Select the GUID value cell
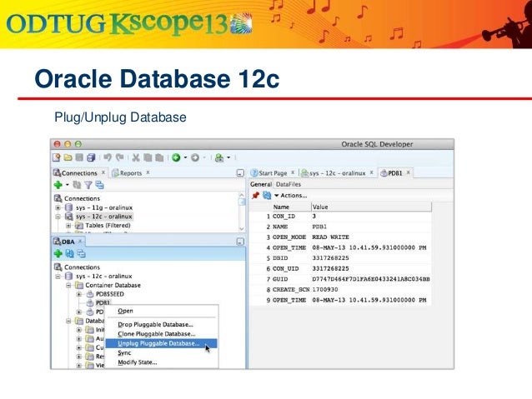Image resolution: width=532 pixels, height=399 pixels. (x=371, y=279)
